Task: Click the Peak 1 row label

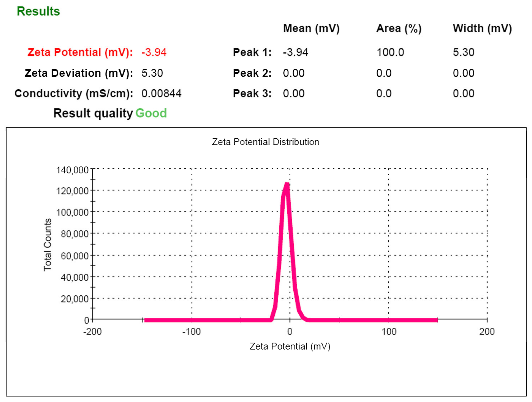Action: [252, 52]
